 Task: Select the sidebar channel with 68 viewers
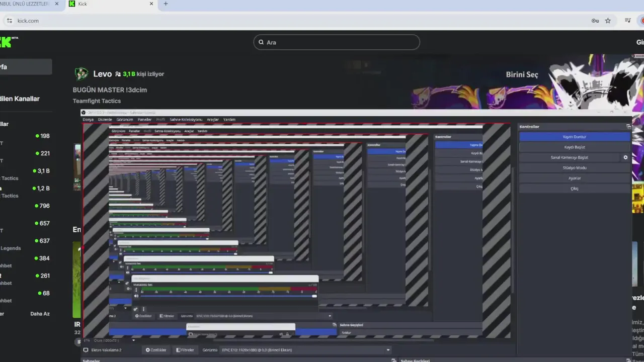click(25, 293)
